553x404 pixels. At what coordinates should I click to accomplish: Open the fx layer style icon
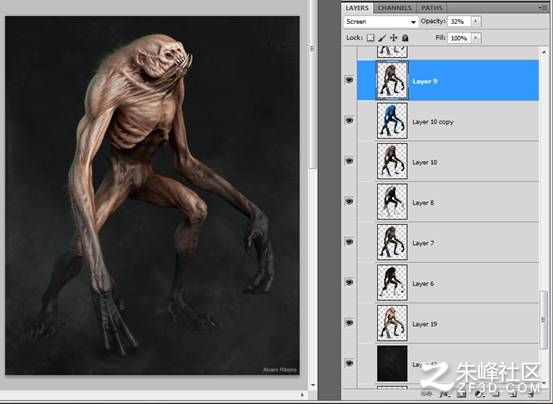[x=445, y=394]
